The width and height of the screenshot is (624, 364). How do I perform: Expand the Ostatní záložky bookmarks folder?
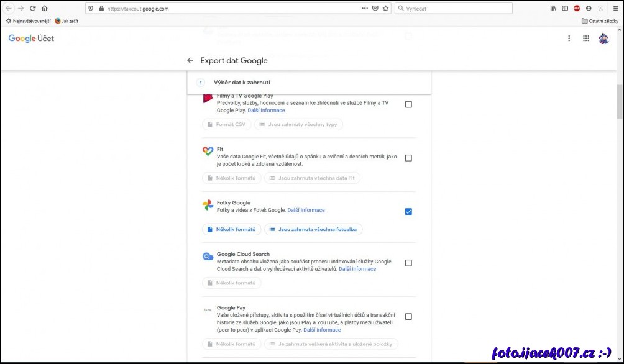[x=600, y=21]
